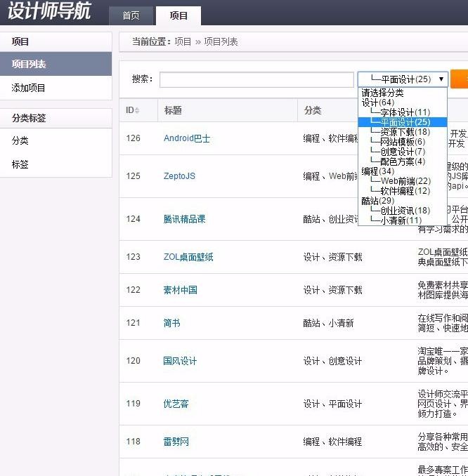Image resolution: width=468 pixels, height=476 pixels.
Task: Choose 资源下载(18) in the category list
Action: tap(403, 132)
